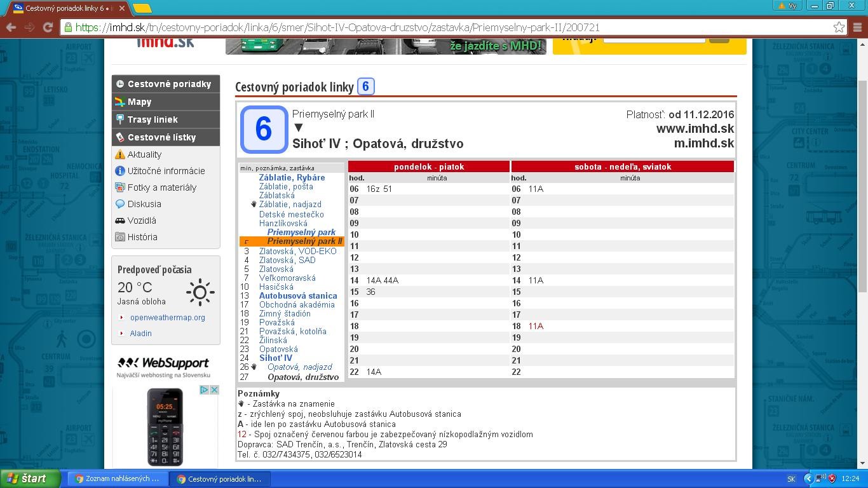
Task: Reload the page with the refresh icon
Action: point(48,27)
